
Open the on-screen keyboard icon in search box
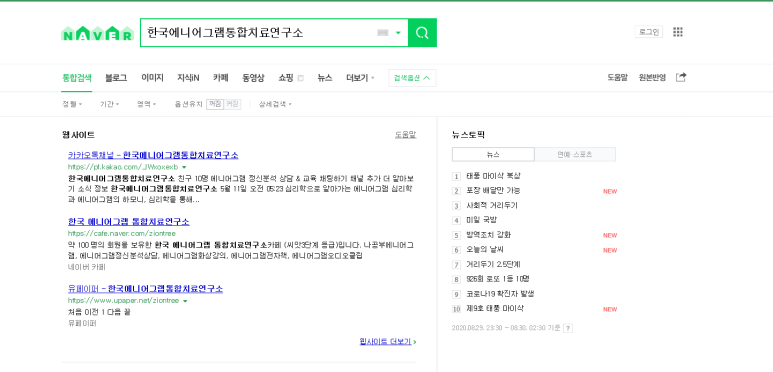click(383, 33)
